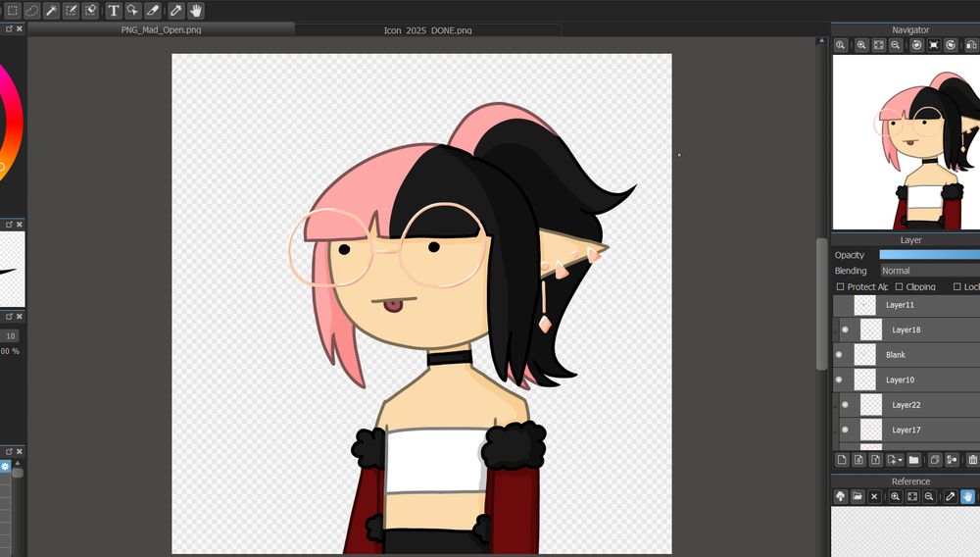The width and height of the screenshot is (980, 557).
Task: Rotate canvas right in Navigator
Action: pyautogui.click(x=951, y=45)
